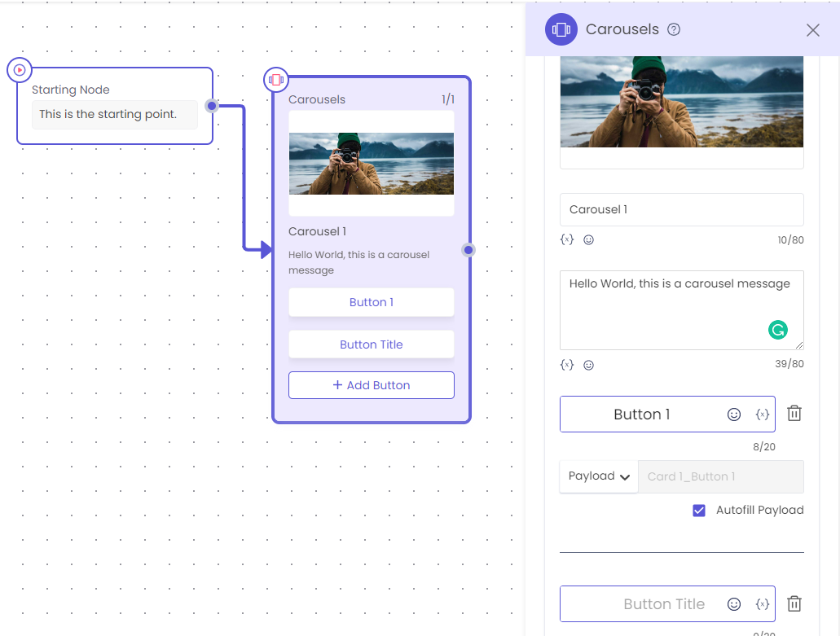
Task: Select the Starting Node title text
Action: tap(71, 90)
